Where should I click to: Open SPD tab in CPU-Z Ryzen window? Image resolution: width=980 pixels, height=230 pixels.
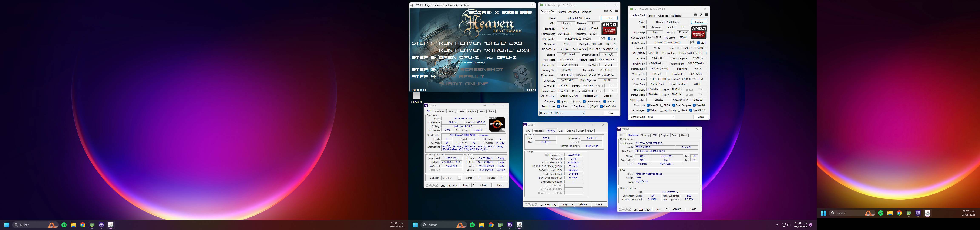(x=462, y=112)
